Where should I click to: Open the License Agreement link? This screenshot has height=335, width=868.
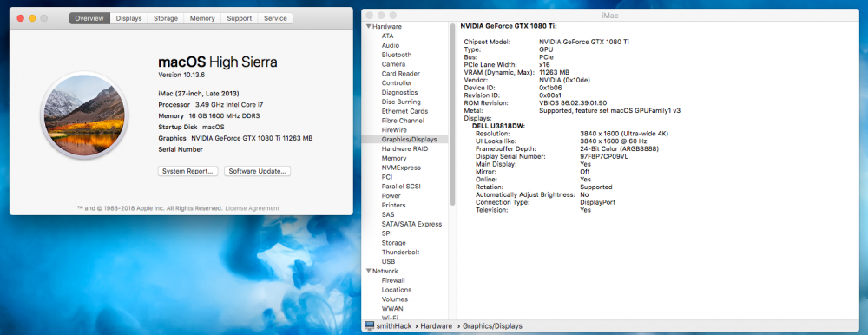252,208
